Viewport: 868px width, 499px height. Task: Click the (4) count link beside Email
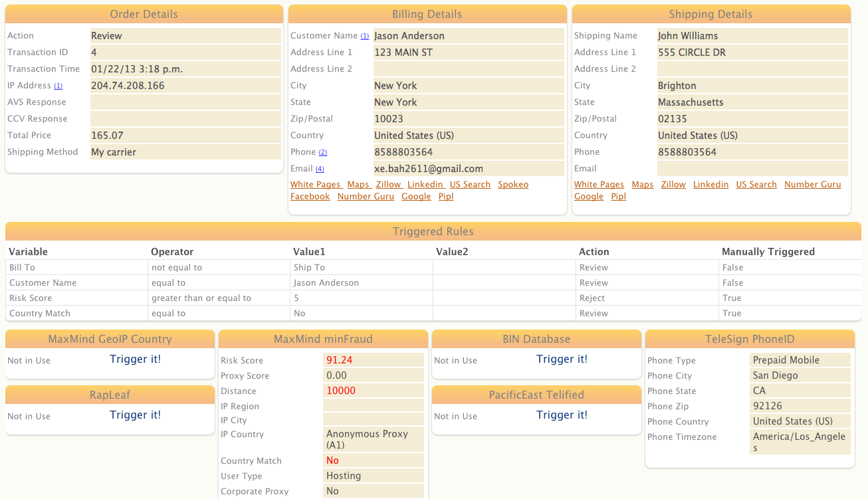(320, 169)
